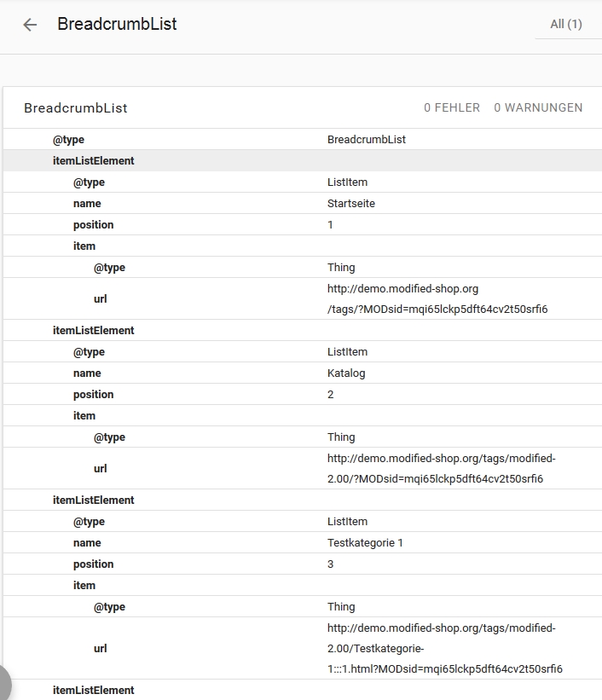Click the Katalog name value
This screenshot has width=602, height=700.
pos(345,373)
